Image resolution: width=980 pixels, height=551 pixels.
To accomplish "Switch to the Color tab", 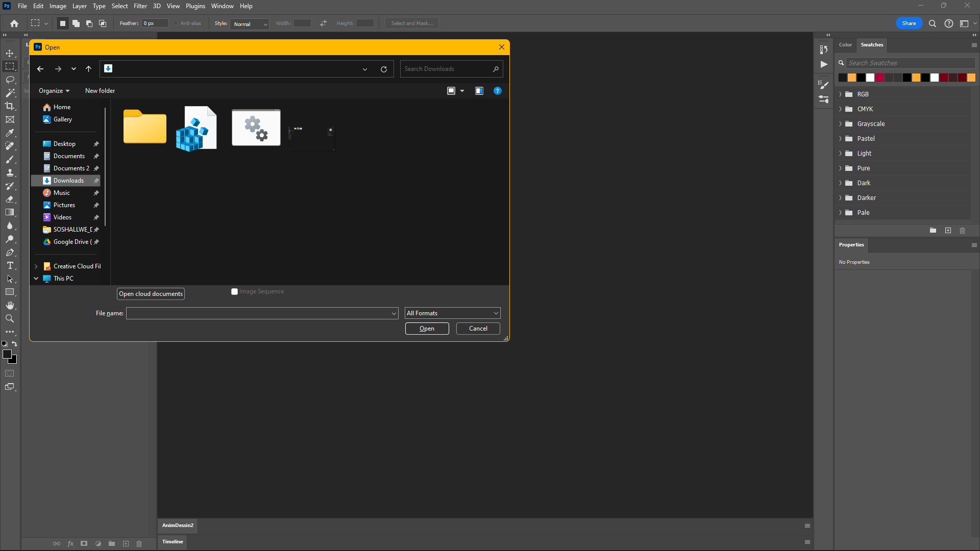I will 845,45.
